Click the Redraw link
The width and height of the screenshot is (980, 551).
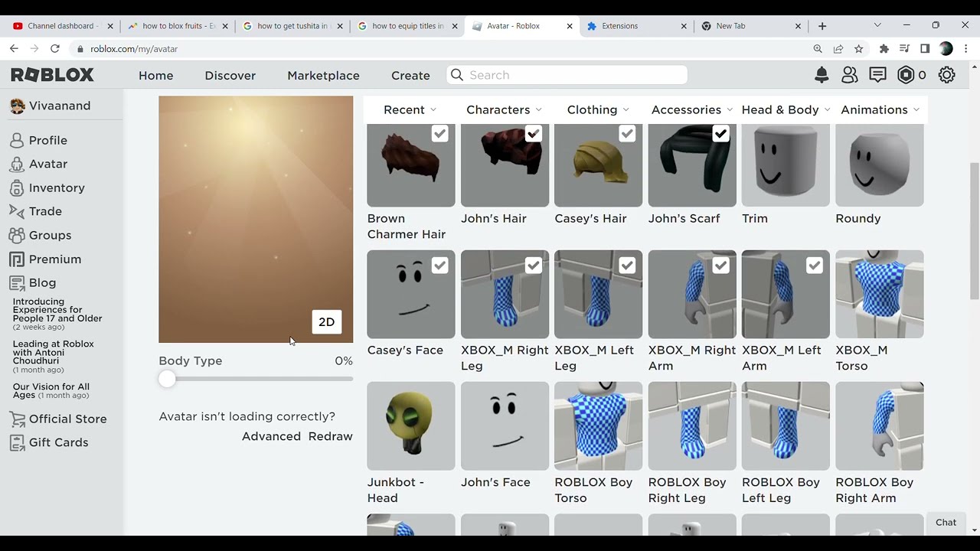click(x=331, y=436)
